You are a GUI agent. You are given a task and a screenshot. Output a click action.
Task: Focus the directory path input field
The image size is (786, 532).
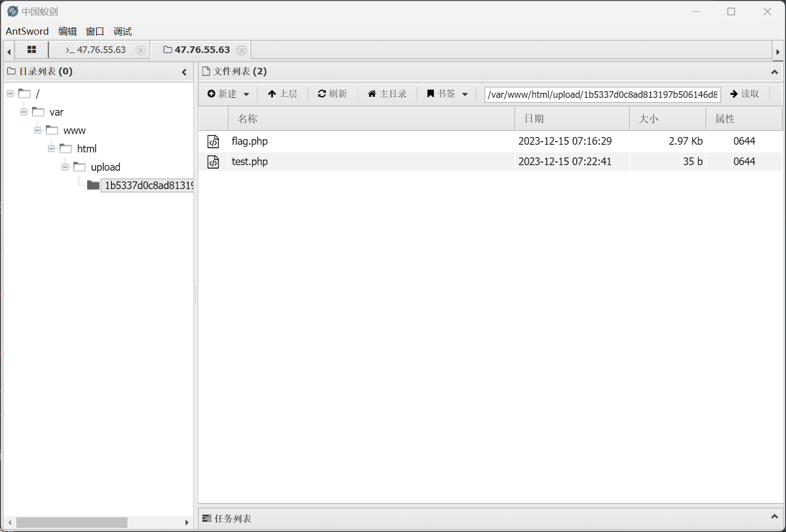[602, 94]
